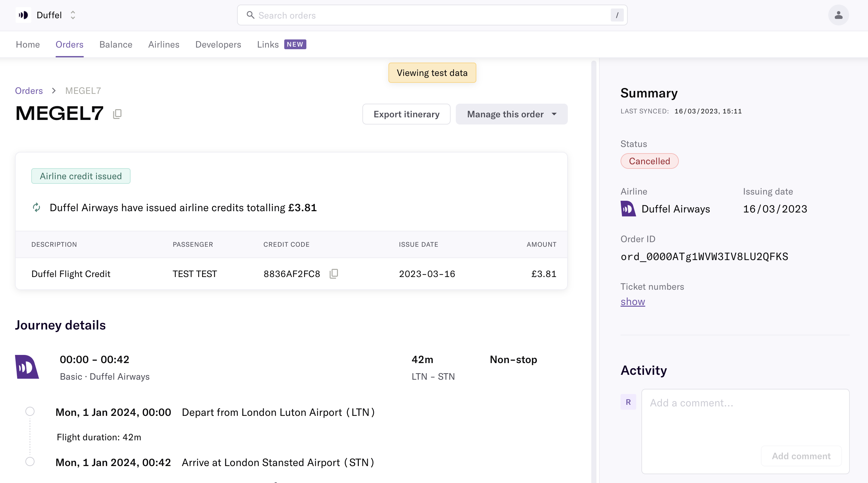Click the airline credit refresh icon
Screen dimensions: 868x483
coord(37,207)
